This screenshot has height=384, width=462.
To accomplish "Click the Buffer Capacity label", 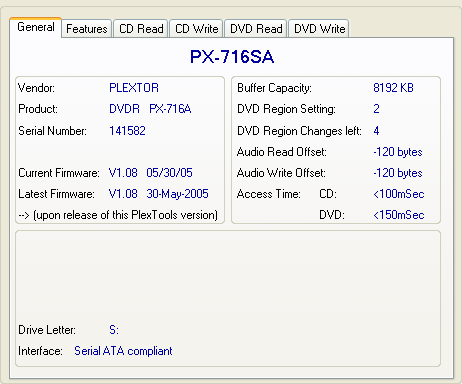I will [274, 88].
